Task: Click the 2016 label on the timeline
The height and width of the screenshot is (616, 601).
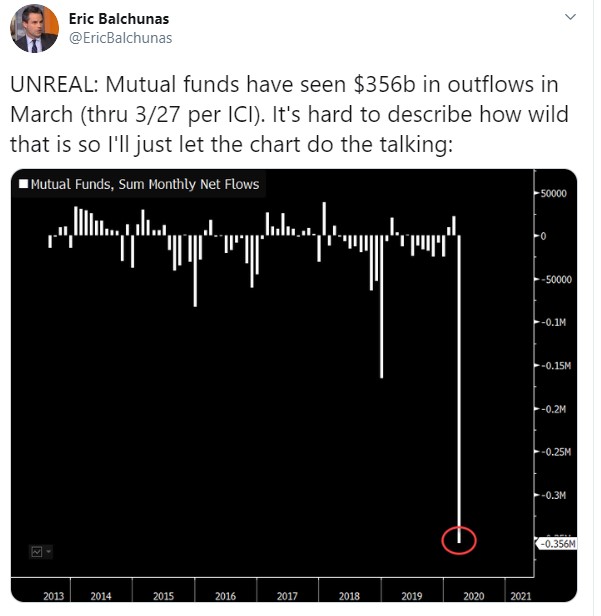Action: tap(225, 596)
